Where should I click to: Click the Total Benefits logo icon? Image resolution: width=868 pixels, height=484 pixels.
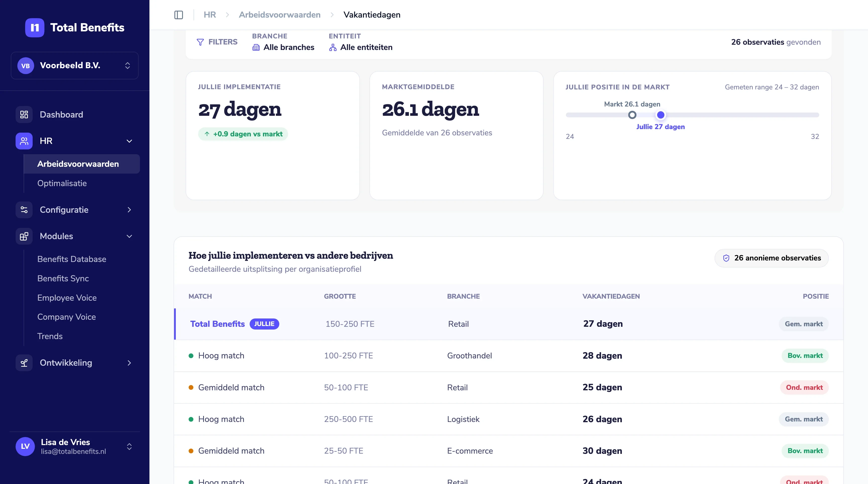(x=35, y=28)
